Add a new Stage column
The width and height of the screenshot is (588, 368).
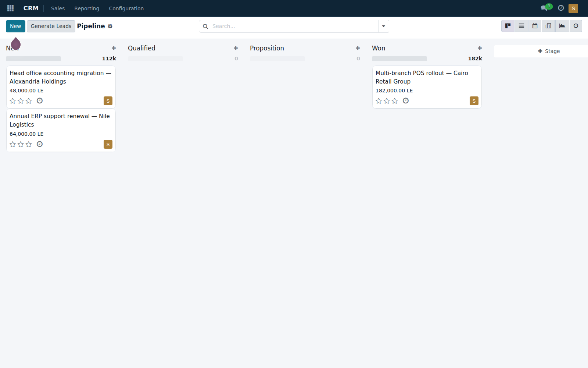pyautogui.click(x=549, y=51)
